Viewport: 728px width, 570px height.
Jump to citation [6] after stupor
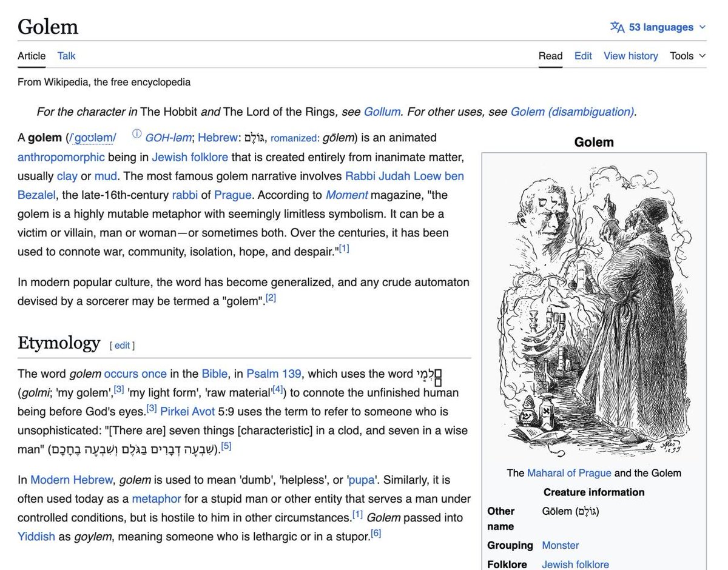376,533
